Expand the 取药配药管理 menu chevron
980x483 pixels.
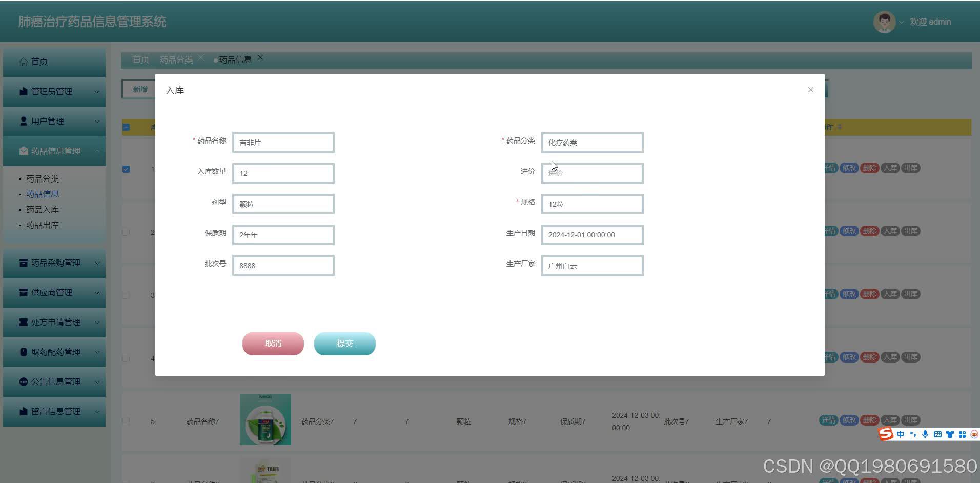click(x=97, y=352)
